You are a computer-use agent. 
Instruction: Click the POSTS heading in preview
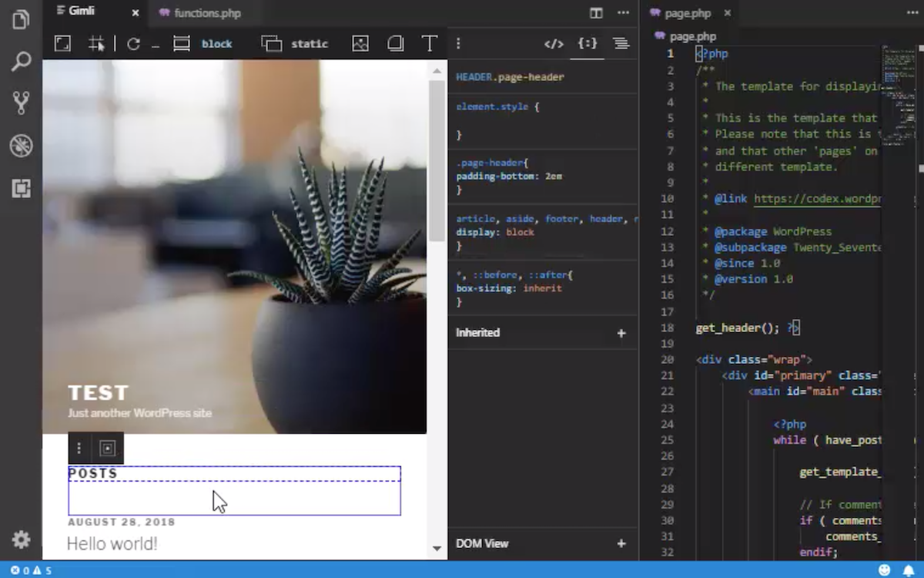[x=92, y=473]
